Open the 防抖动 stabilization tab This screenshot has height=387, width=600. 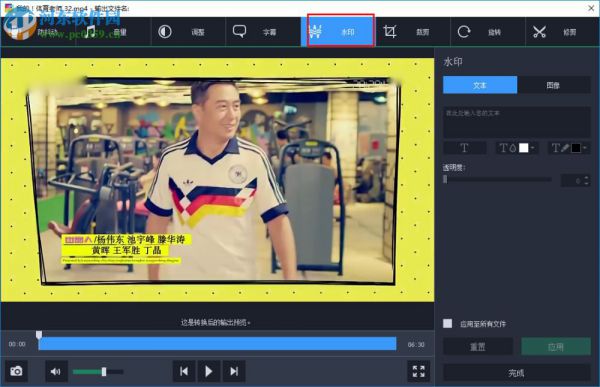(38, 32)
